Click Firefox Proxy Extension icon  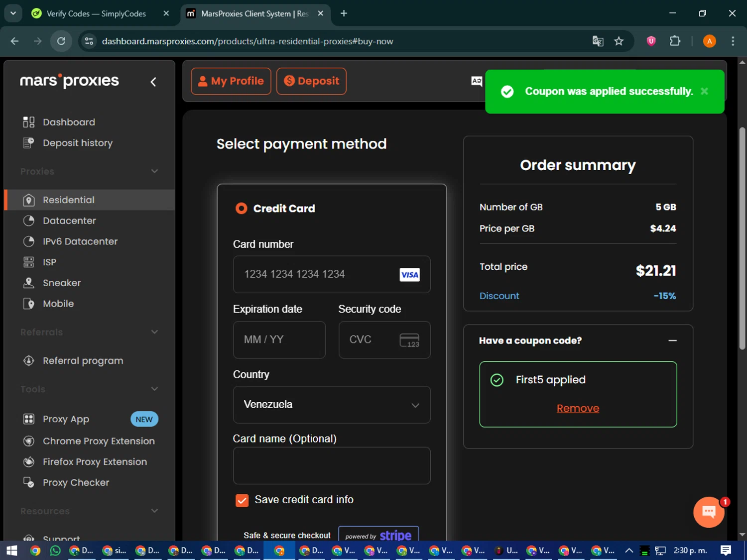point(29,462)
